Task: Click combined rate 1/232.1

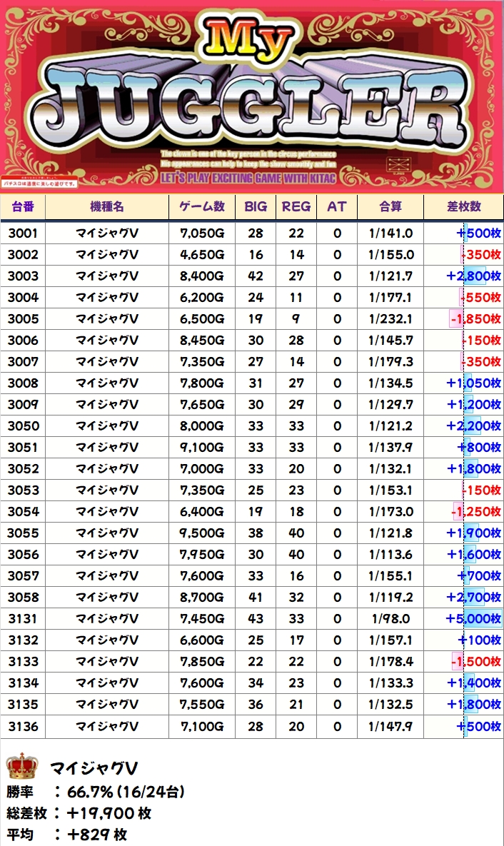Action: click(x=390, y=319)
